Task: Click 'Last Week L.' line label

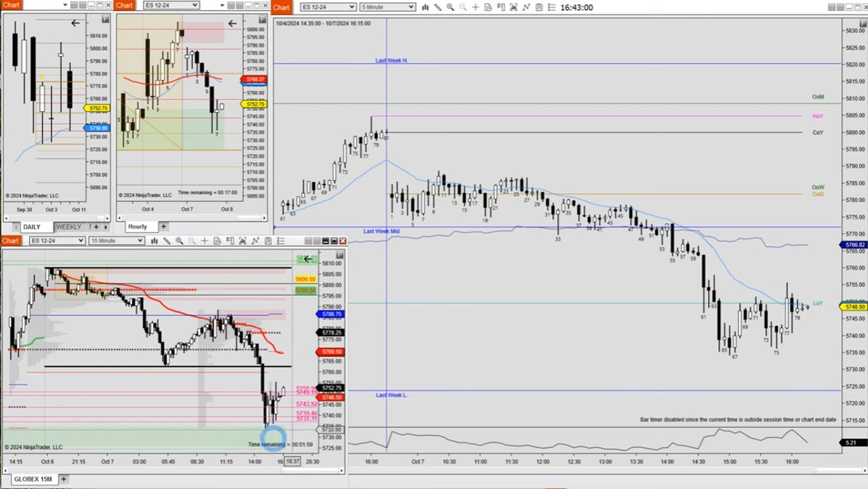Action: (x=392, y=395)
